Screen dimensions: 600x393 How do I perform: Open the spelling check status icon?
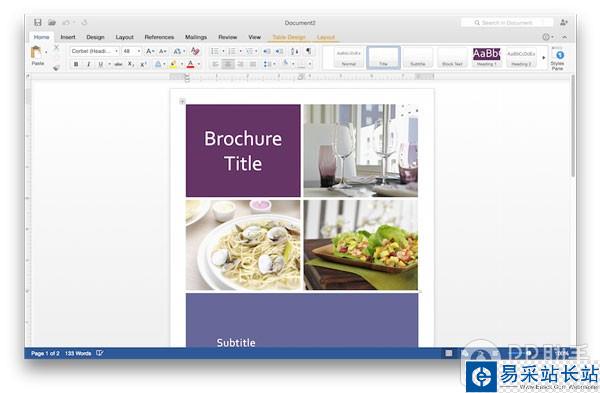[99, 353]
